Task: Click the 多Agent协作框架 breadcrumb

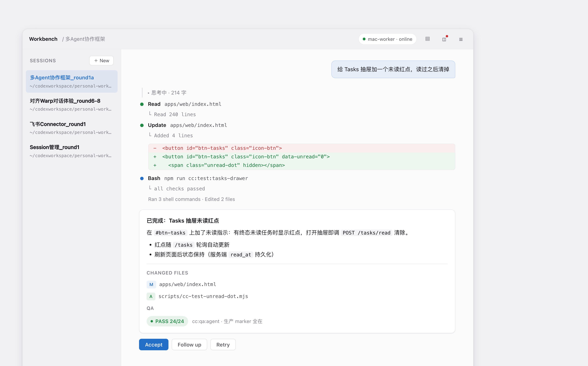Action: click(x=85, y=39)
